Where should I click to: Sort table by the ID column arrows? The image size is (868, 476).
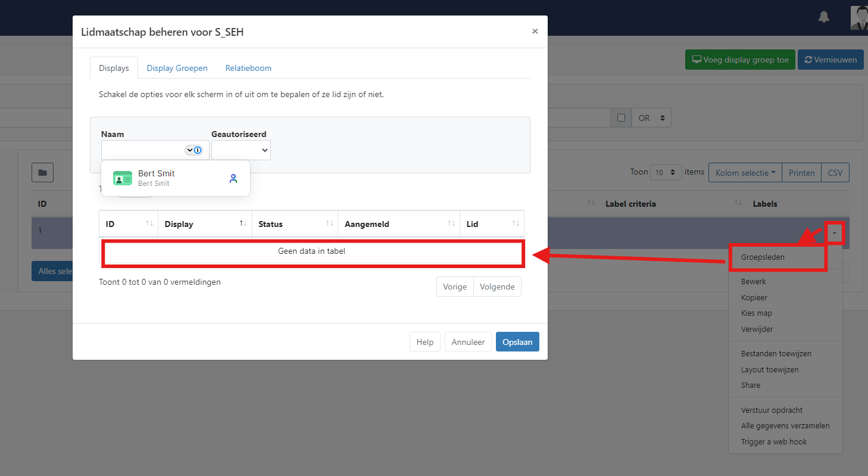click(149, 223)
